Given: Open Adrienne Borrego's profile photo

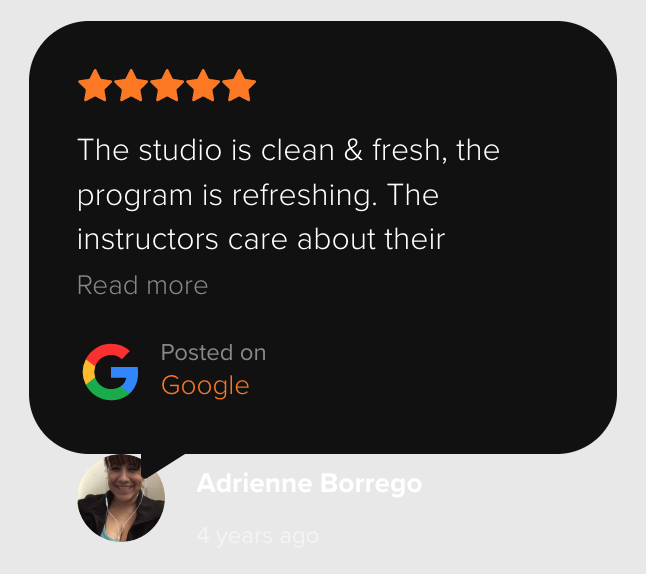Looking at the screenshot, I should click(x=121, y=498).
